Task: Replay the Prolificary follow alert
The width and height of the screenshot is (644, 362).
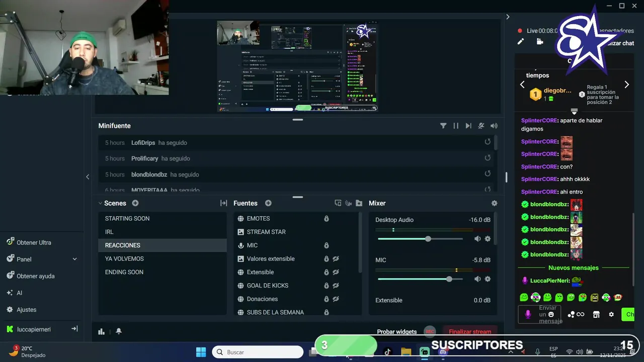Action: (488, 158)
